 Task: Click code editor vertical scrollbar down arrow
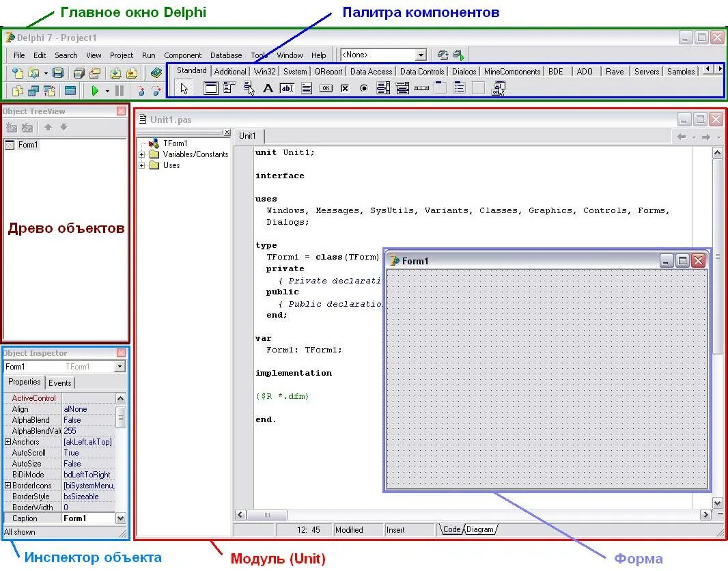coord(717,503)
